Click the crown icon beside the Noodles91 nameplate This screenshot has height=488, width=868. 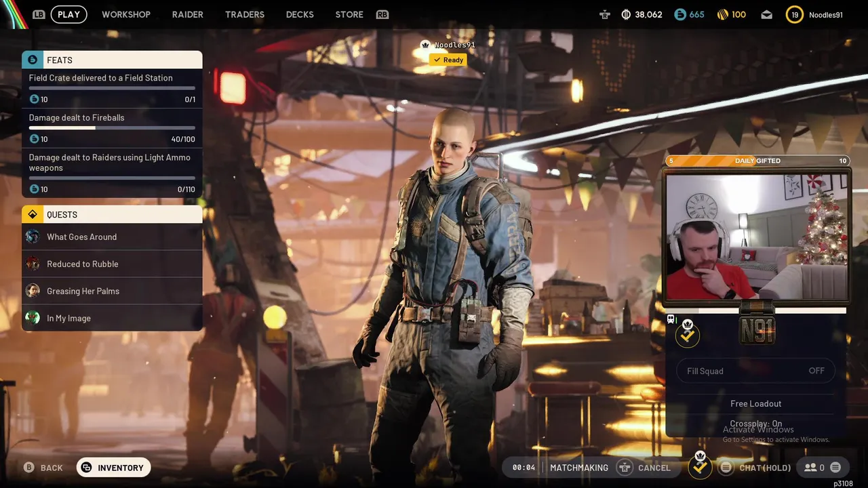tap(425, 45)
